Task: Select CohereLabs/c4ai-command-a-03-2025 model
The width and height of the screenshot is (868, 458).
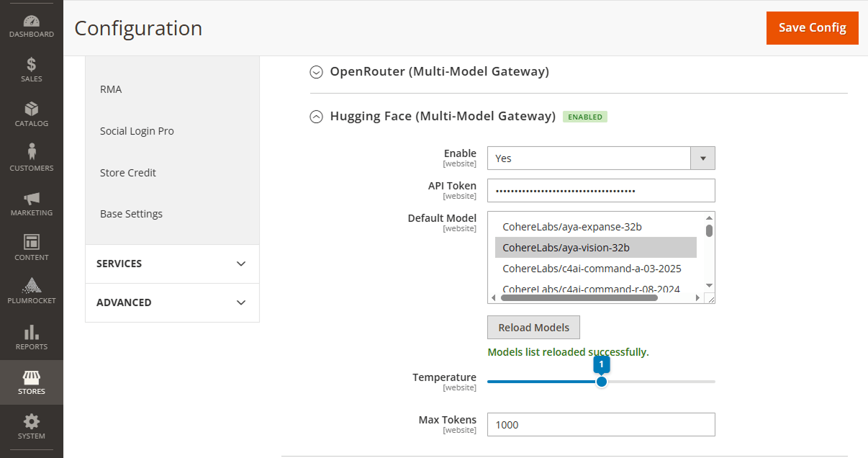Action: pyautogui.click(x=596, y=269)
